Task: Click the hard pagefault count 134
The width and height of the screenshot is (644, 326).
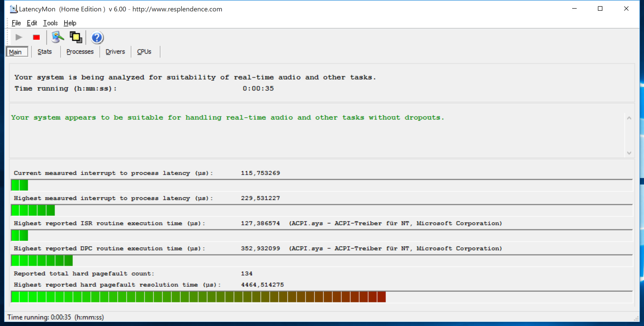Action: click(x=247, y=274)
